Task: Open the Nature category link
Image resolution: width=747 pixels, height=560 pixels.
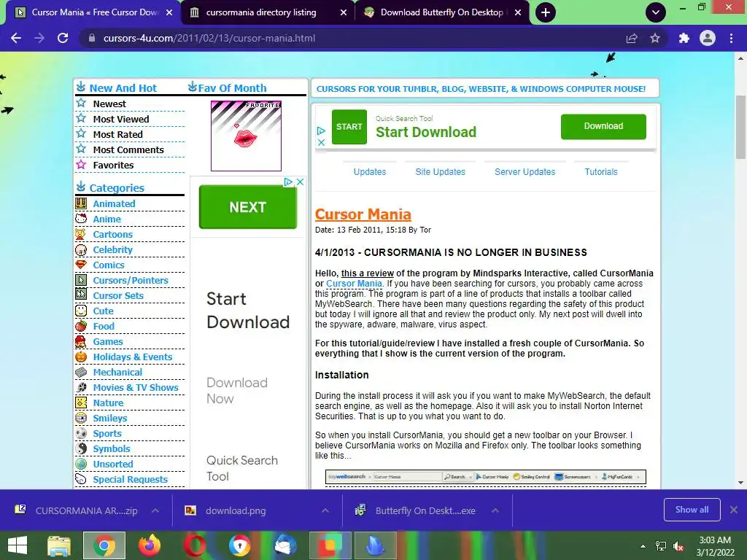Action: 108,402
